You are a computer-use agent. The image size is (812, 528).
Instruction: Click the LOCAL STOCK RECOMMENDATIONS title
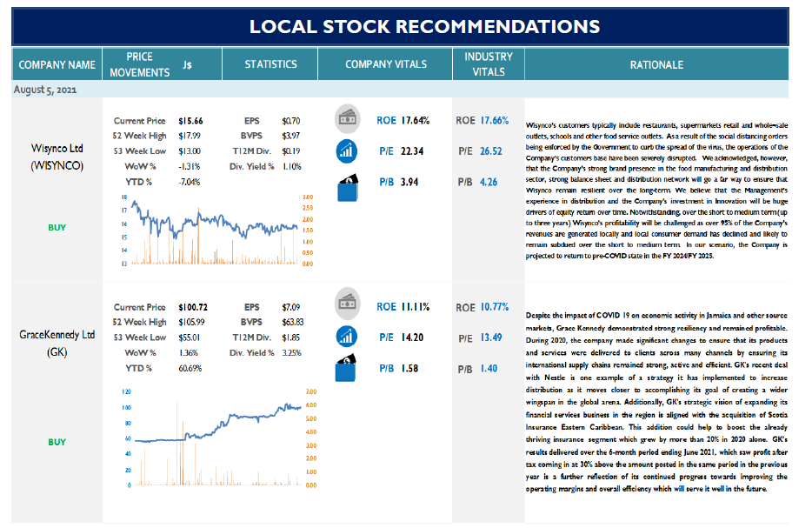[424, 26]
